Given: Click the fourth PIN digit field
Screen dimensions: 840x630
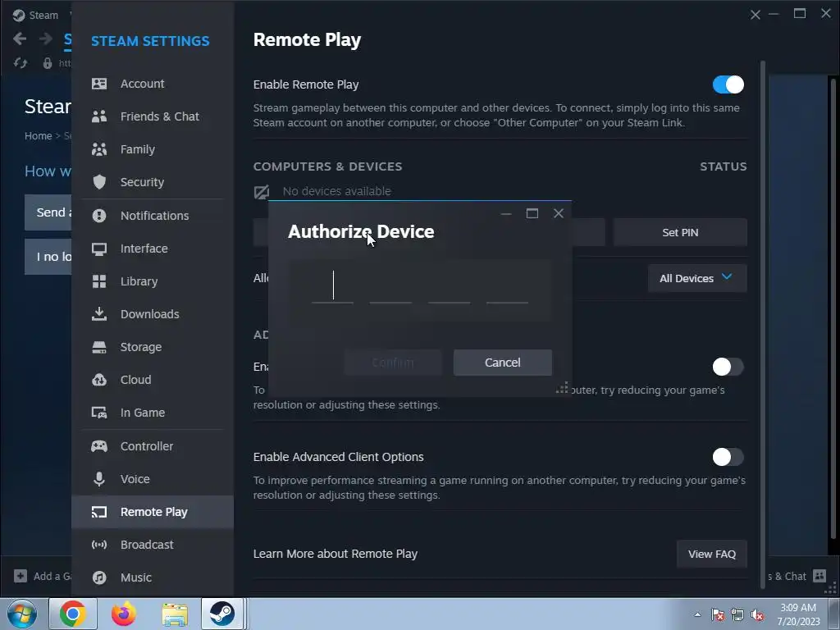Looking at the screenshot, I should tap(507, 286).
